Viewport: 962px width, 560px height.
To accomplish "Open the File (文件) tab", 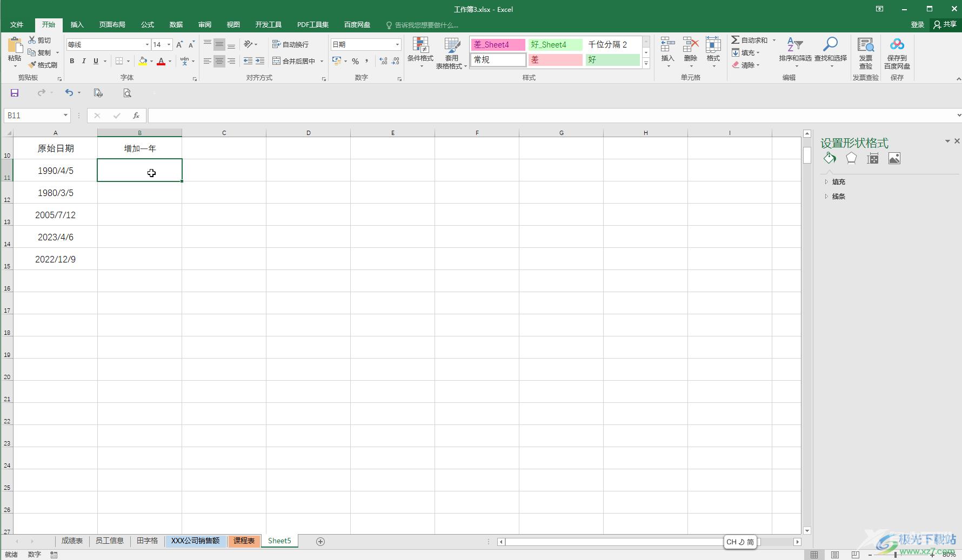I will coord(17,25).
